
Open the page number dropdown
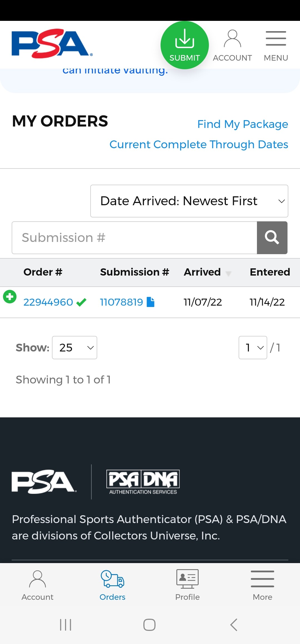pyautogui.click(x=253, y=348)
